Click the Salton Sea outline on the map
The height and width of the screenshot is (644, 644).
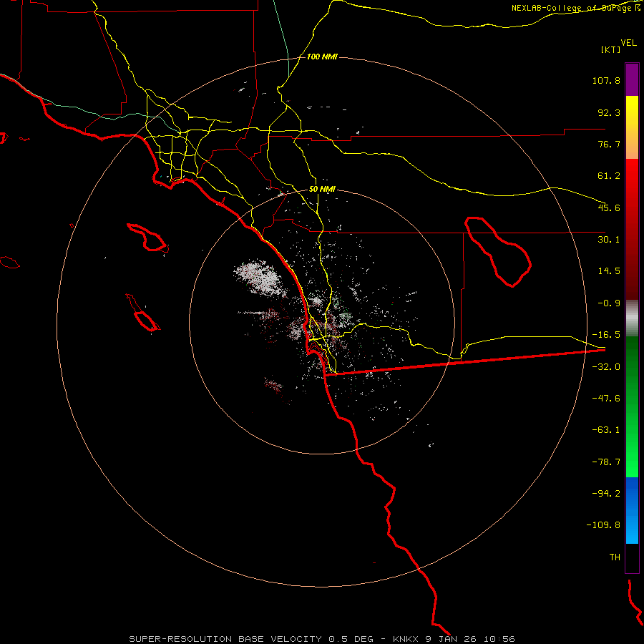pyautogui.click(x=498, y=252)
